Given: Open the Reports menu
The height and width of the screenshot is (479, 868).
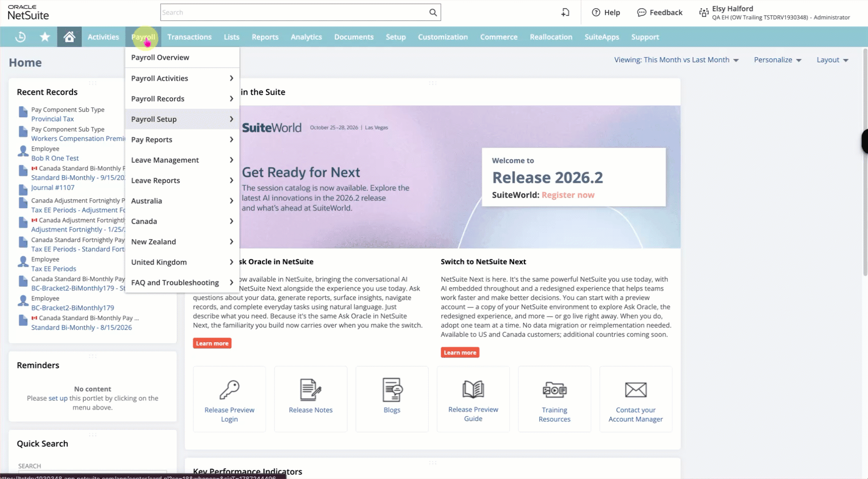Looking at the screenshot, I should pyautogui.click(x=265, y=37).
